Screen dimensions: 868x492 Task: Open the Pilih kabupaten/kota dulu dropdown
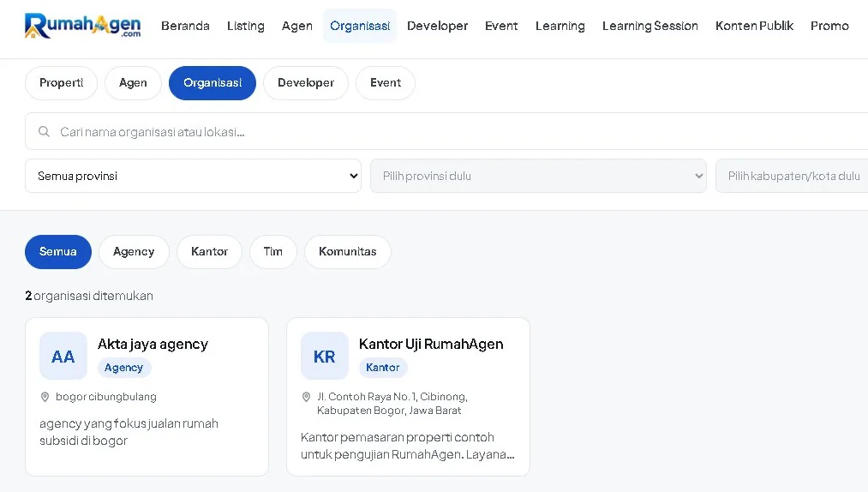point(792,177)
